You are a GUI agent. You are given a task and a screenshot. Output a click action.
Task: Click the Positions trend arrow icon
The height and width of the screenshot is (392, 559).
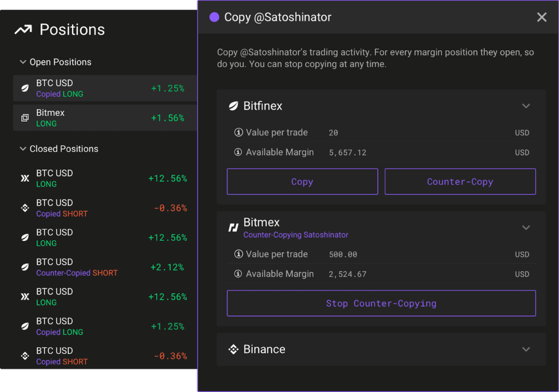coord(23,30)
